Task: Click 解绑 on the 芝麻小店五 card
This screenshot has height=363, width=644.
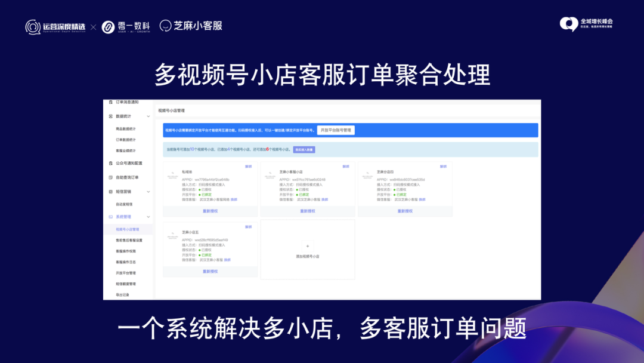Action: click(x=249, y=227)
